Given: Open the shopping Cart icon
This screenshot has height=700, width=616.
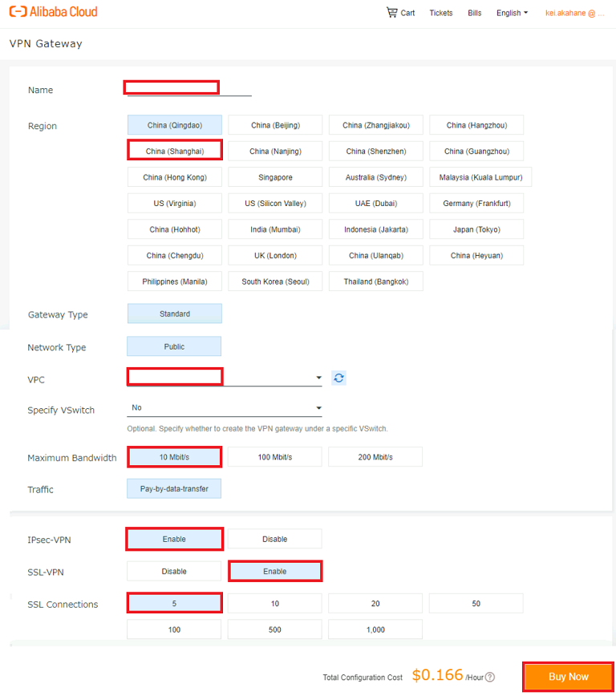Looking at the screenshot, I should pos(391,13).
